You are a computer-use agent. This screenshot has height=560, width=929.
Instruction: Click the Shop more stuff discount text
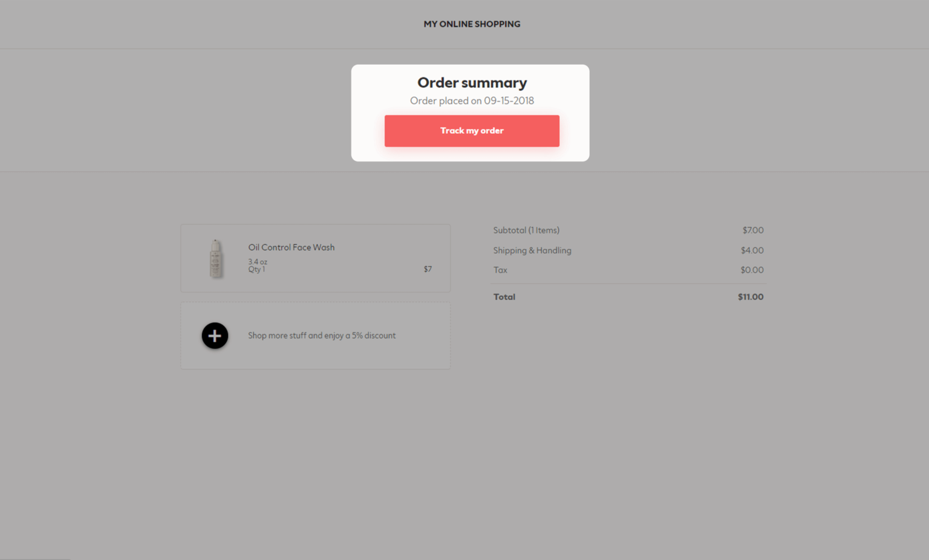(x=322, y=336)
